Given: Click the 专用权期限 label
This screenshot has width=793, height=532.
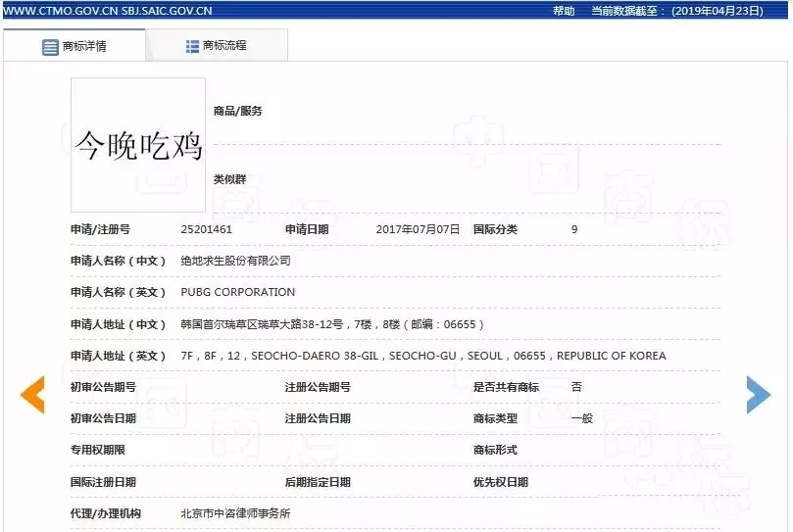Looking at the screenshot, I should pos(98,450).
